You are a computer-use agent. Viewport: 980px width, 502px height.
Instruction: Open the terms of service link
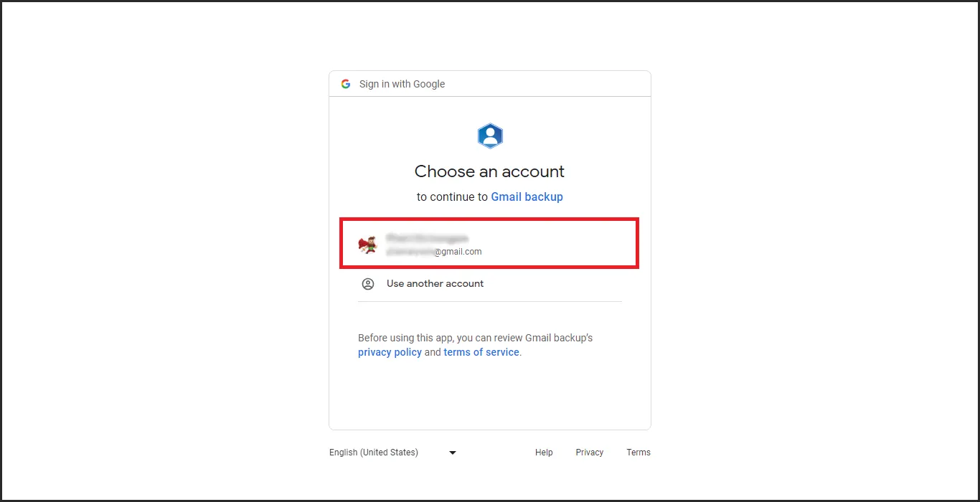point(481,352)
